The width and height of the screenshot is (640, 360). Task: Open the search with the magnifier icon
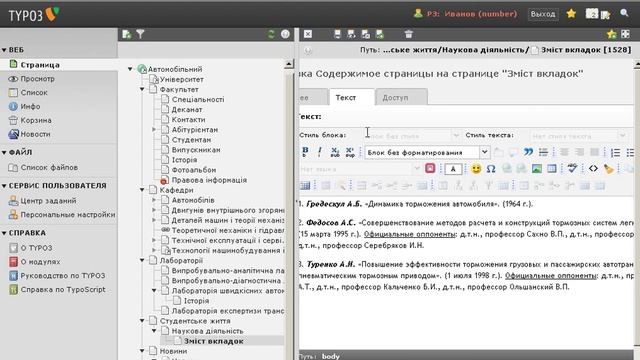tap(624, 13)
